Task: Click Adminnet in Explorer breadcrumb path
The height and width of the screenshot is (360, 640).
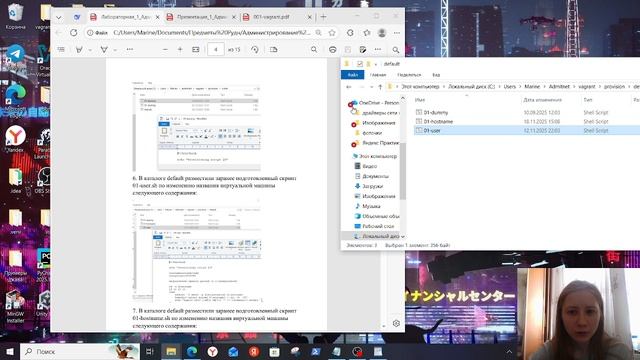Action: tap(559, 87)
